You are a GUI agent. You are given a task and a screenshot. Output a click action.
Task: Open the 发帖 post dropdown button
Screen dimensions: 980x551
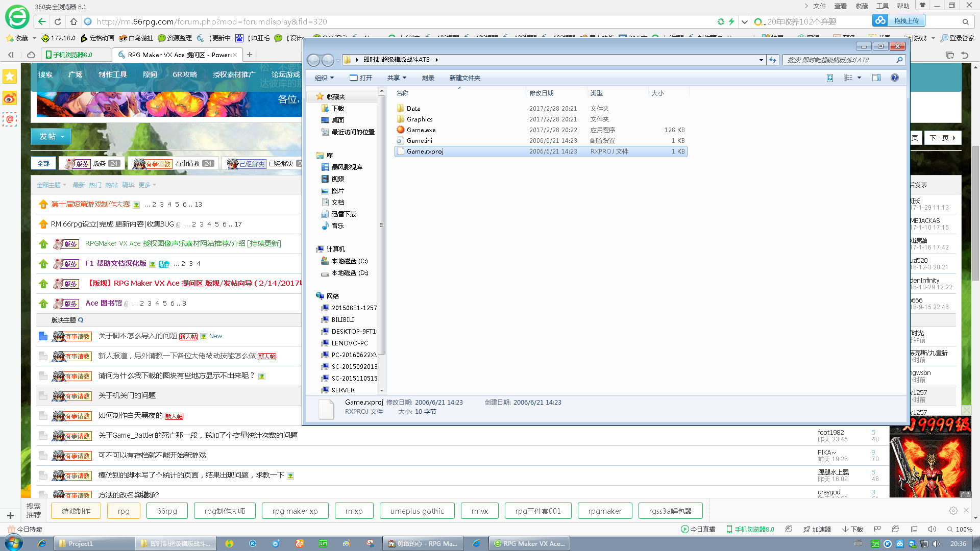[x=51, y=136]
